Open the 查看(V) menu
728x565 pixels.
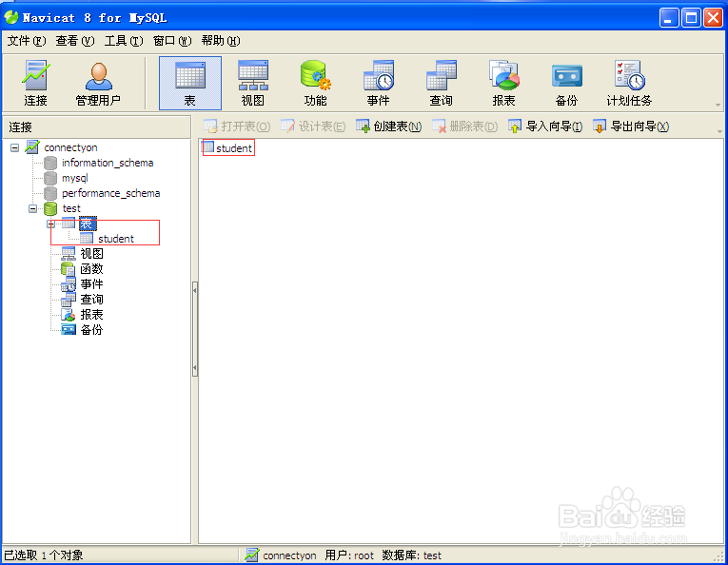[75, 41]
